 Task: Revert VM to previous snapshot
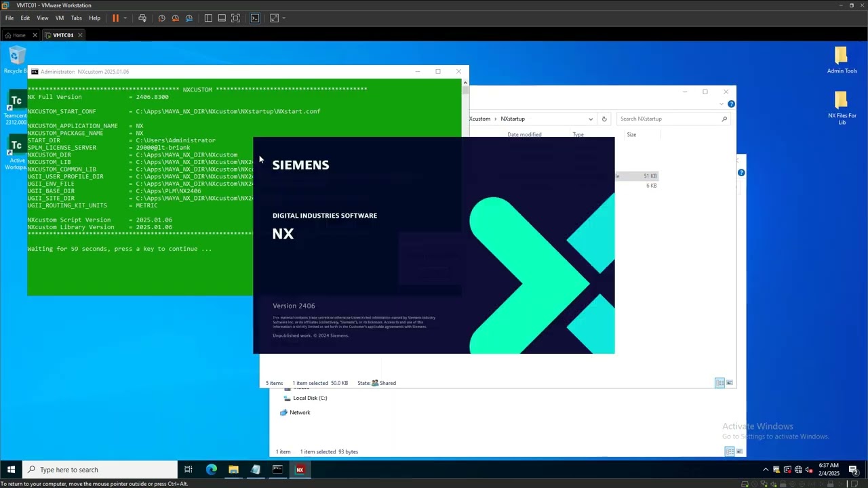tap(176, 18)
